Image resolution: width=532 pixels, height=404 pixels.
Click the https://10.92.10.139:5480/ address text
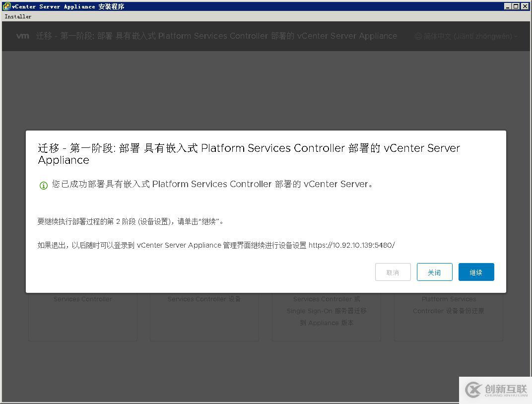(351, 245)
